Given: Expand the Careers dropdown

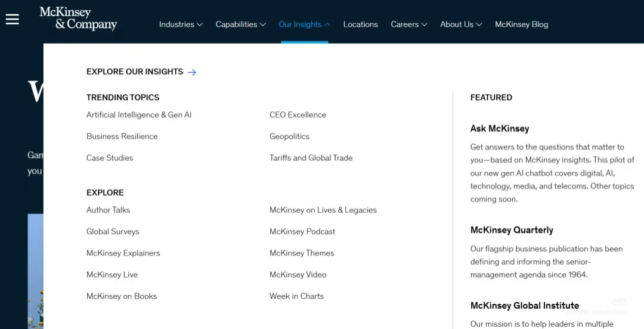Looking at the screenshot, I should [409, 24].
